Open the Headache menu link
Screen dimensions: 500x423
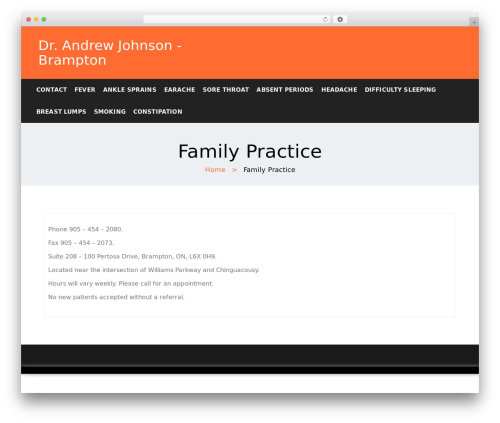339,90
